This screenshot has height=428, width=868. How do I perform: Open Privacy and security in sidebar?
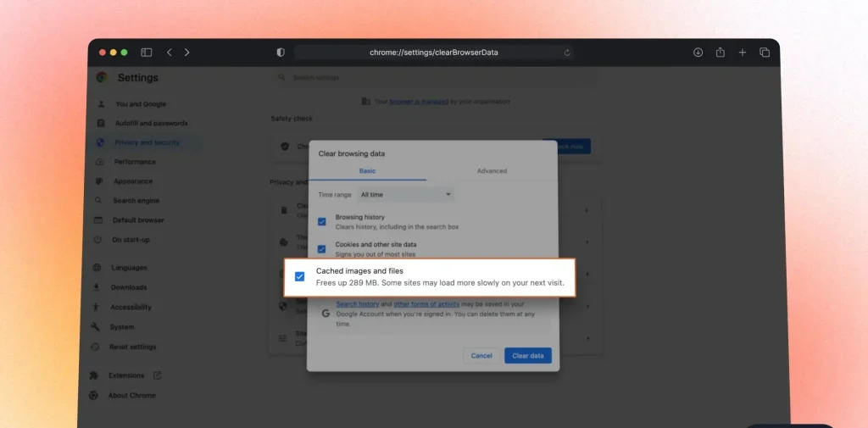pos(147,142)
